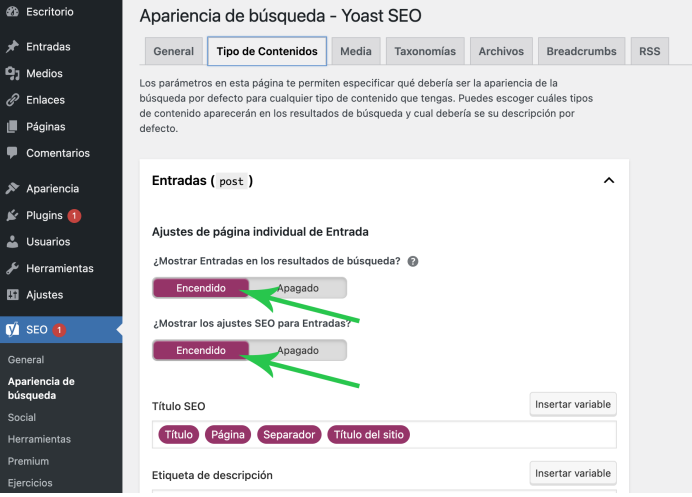Open the Breadcrumbs tab
The height and width of the screenshot is (497, 692).
(581, 51)
